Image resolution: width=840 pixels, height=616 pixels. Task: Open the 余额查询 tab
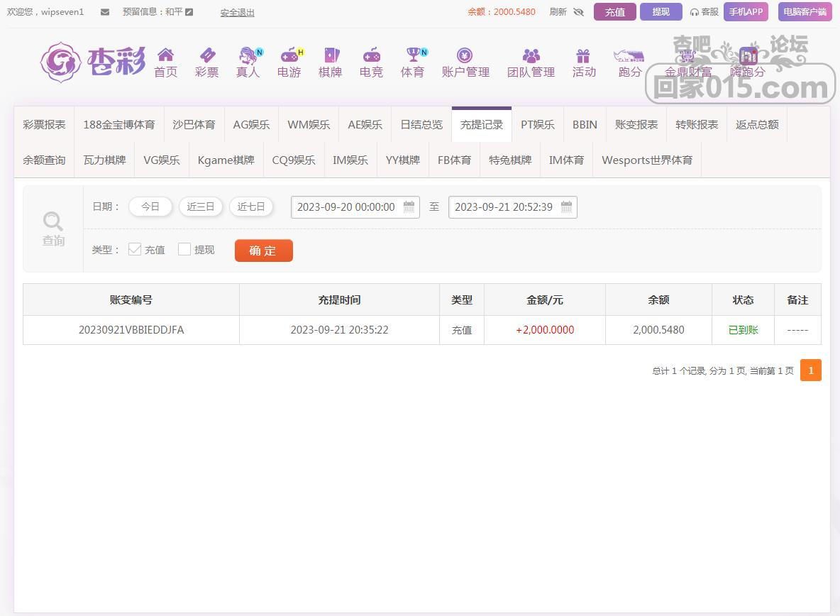click(x=44, y=160)
